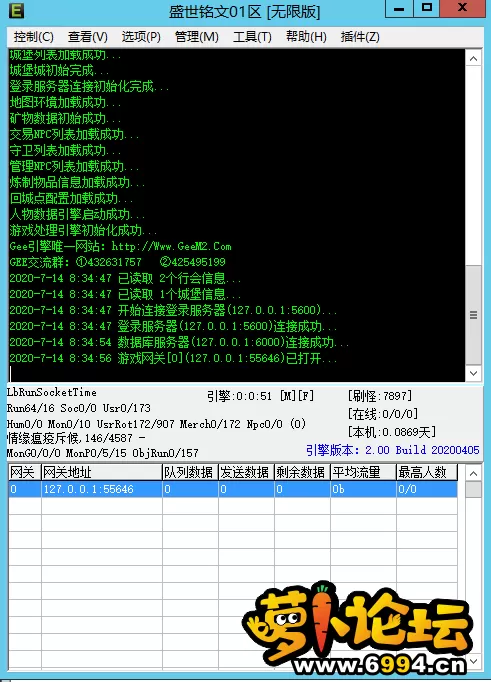The height and width of the screenshot is (682, 491).
Task: Minimize the 盛世铭文01区 window
Action: pos(399,8)
